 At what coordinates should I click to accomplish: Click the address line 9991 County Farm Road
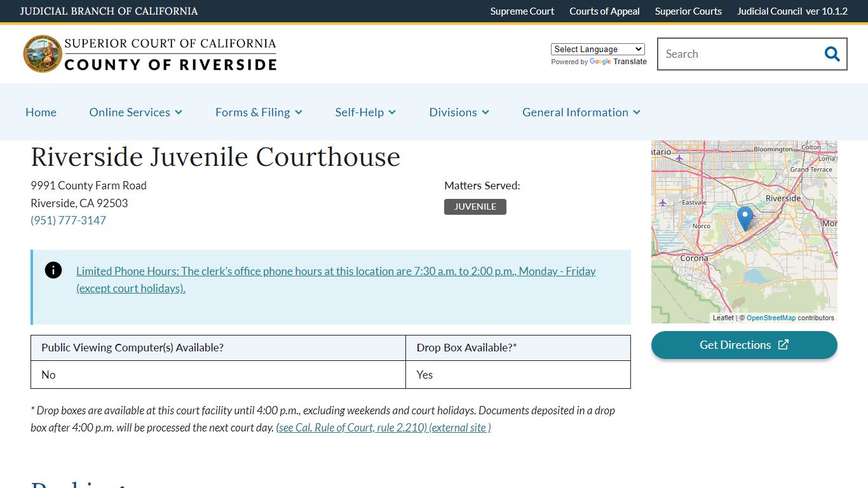[88, 186]
